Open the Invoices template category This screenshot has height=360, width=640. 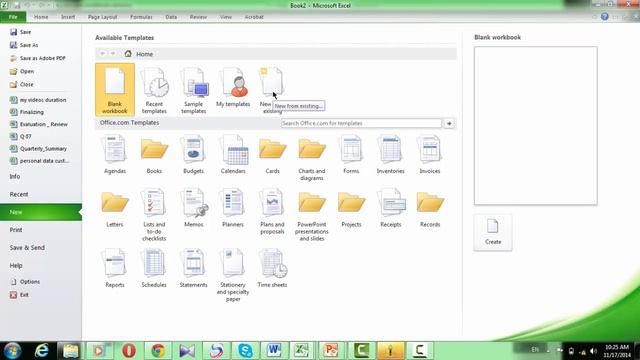[x=430, y=154]
